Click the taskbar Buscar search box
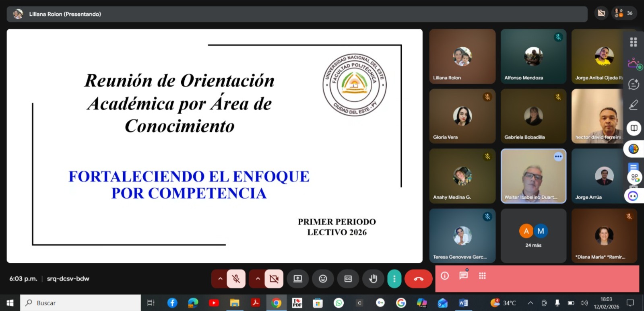Screen dimensions: 644x311 [80, 303]
